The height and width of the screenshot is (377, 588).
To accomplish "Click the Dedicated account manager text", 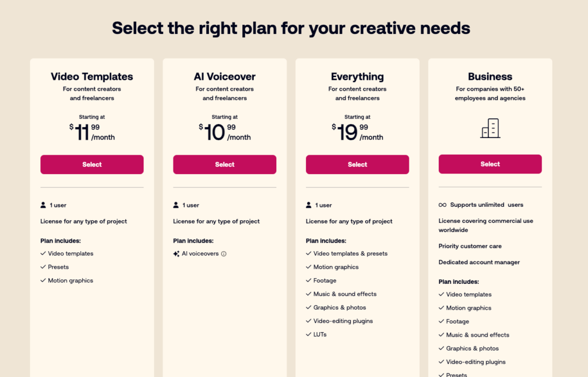I will pyautogui.click(x=479, y=262).
